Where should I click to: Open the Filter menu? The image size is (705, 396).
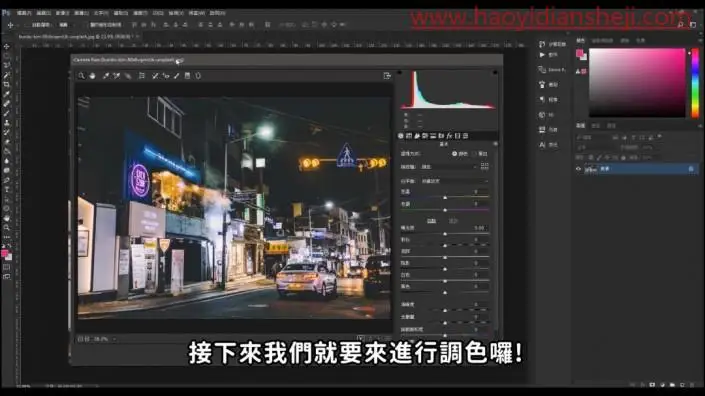click(x=140, y=13)
